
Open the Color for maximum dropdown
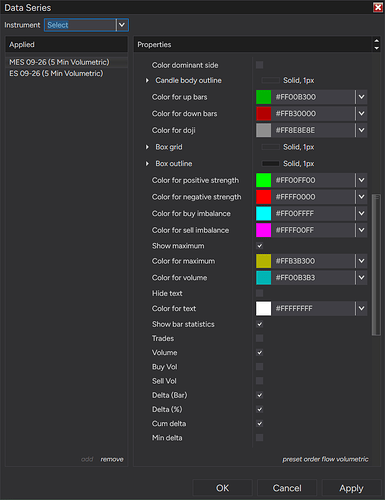point(361,261)
